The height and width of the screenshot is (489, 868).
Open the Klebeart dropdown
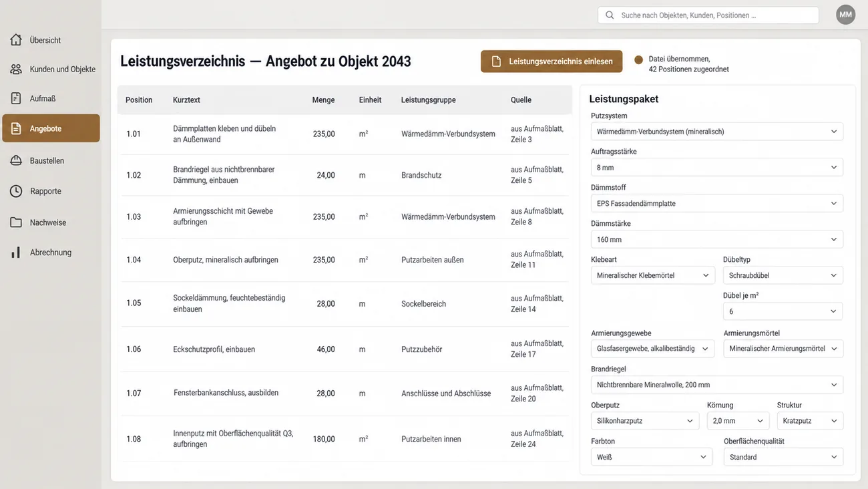653,275
